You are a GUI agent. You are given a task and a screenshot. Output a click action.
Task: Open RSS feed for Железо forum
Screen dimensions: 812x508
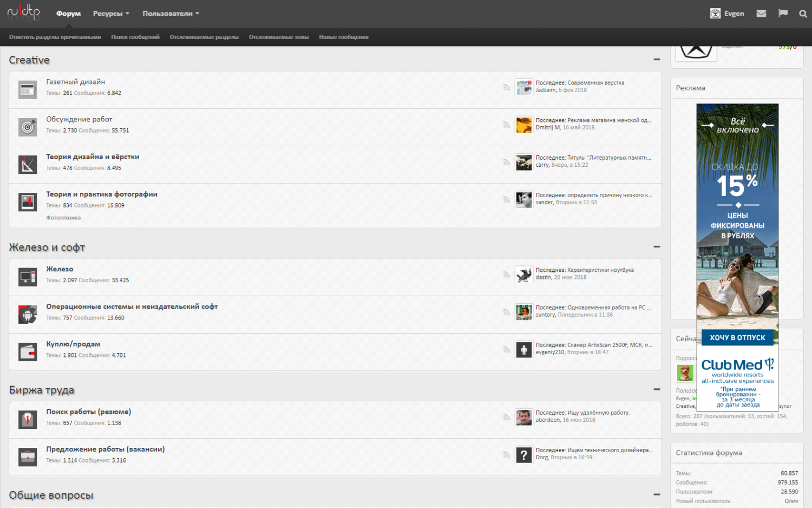[x=506, y=275]
